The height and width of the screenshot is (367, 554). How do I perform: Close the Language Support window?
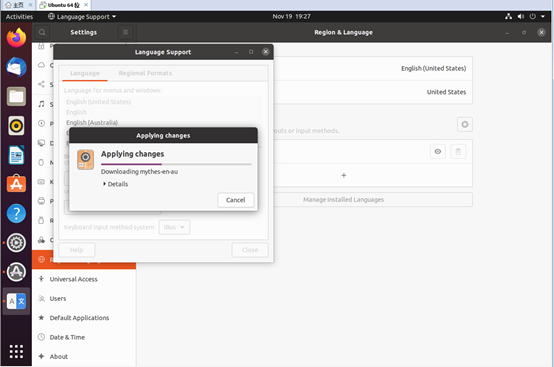pos(266,52)
